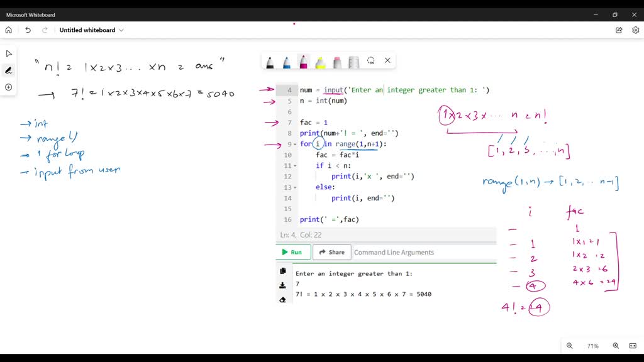The height and width of the screenshot is (362, 644).
Task: Pick the black pen
Action: [270, 62]
